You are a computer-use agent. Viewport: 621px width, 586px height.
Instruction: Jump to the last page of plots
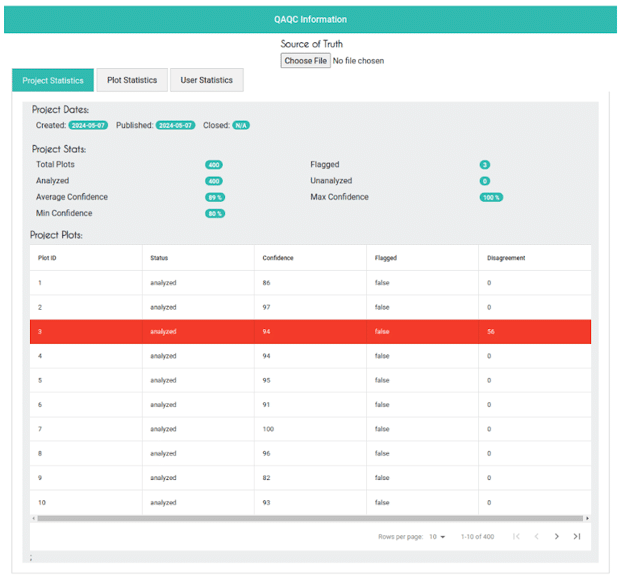click(x=577, y=536)
